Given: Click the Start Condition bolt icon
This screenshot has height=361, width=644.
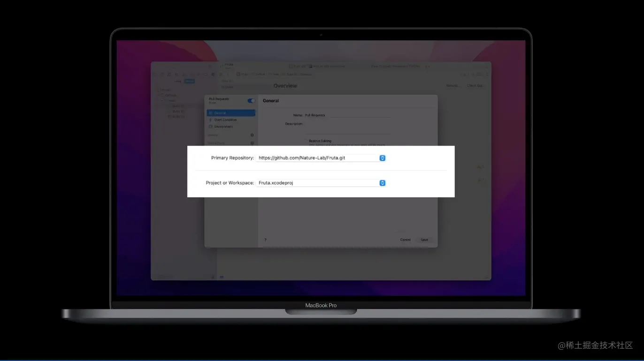Looking at the screenshot, I should click(x=211, y=120).
